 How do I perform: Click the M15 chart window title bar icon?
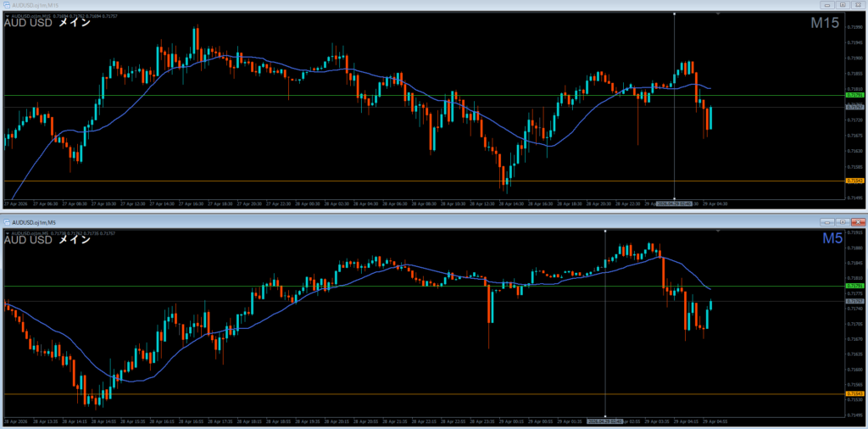tap(7, 5)
